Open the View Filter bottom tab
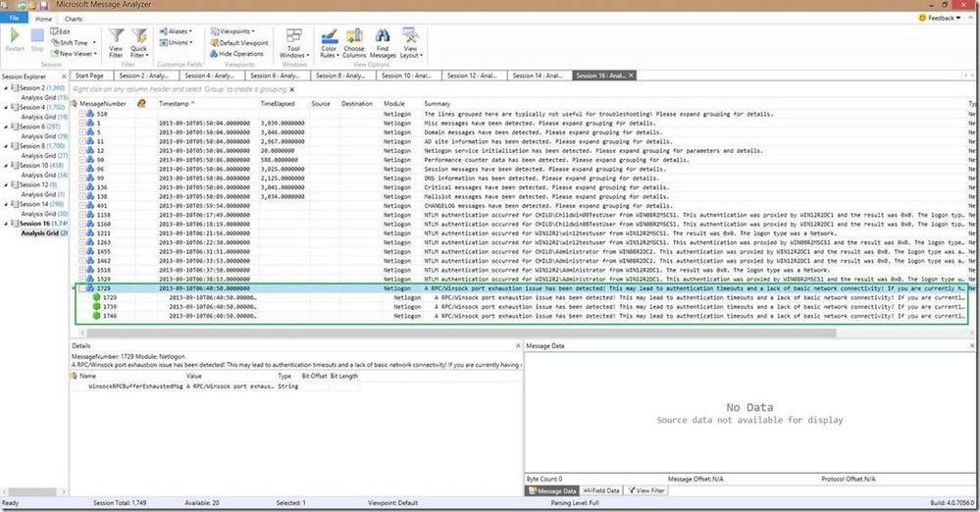Image resolution: width=980 pixels, height=512 pixels. point(646,490)
